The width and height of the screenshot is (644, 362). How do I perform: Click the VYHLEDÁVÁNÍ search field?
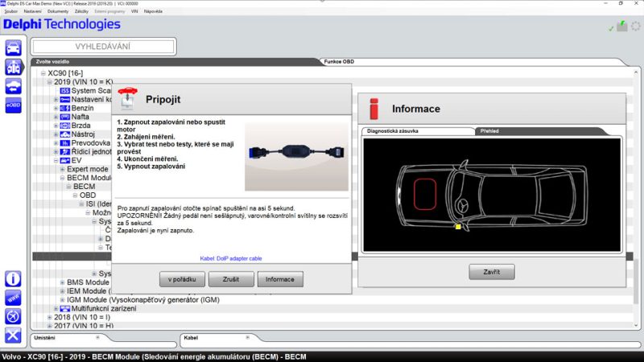click(x=103, y=47)
